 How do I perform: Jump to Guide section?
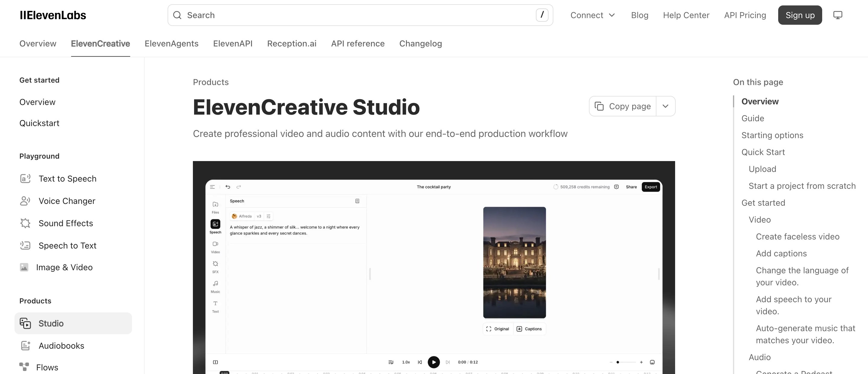753,118
